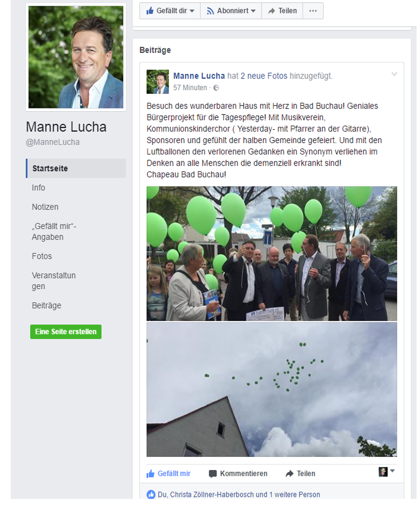The height and width of the screenshot is (505, 420).
Task: Click the speech bubble Kommentieren icon
Action: (x=213, y=474)
